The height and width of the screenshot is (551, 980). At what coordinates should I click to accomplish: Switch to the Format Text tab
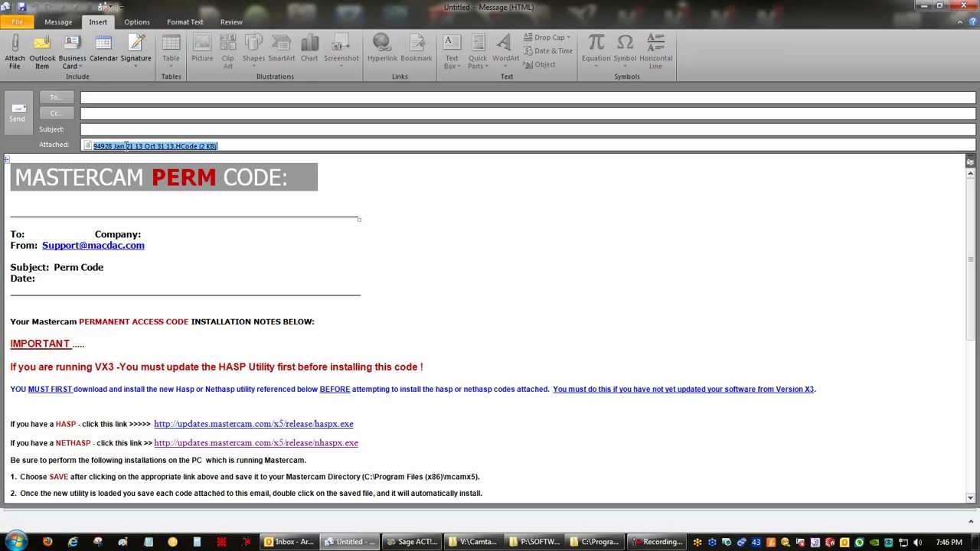(185, 21)
